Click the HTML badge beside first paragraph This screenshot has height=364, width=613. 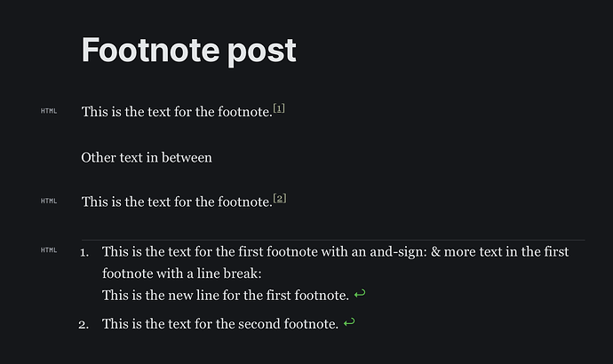click(x=49, y=111)
